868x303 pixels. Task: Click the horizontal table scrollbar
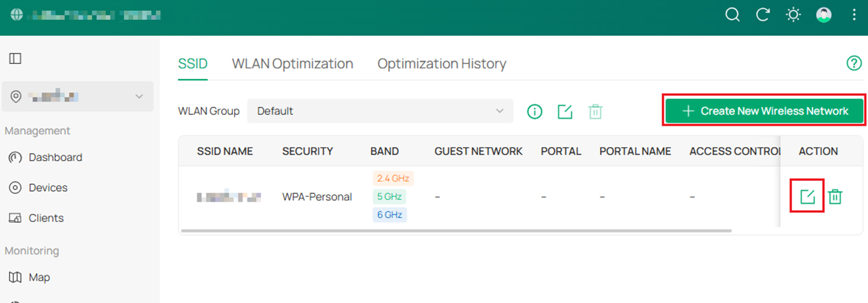pos(456,231)
